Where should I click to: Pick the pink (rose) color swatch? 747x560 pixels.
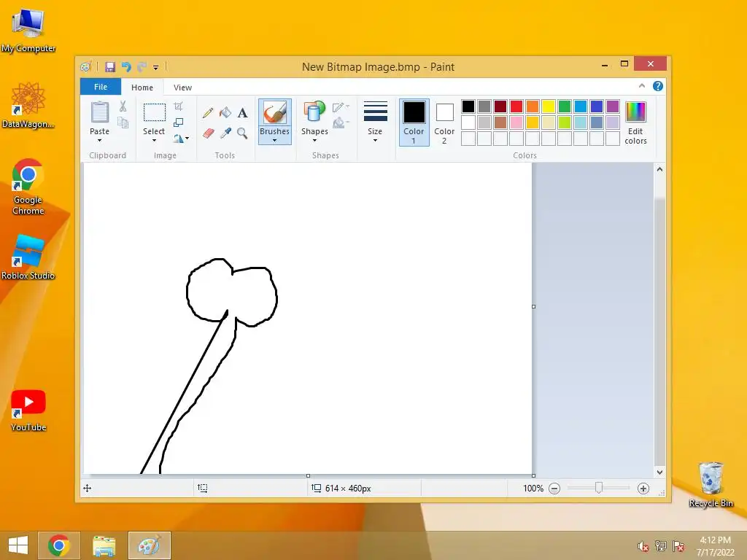[x=516, y=122]
